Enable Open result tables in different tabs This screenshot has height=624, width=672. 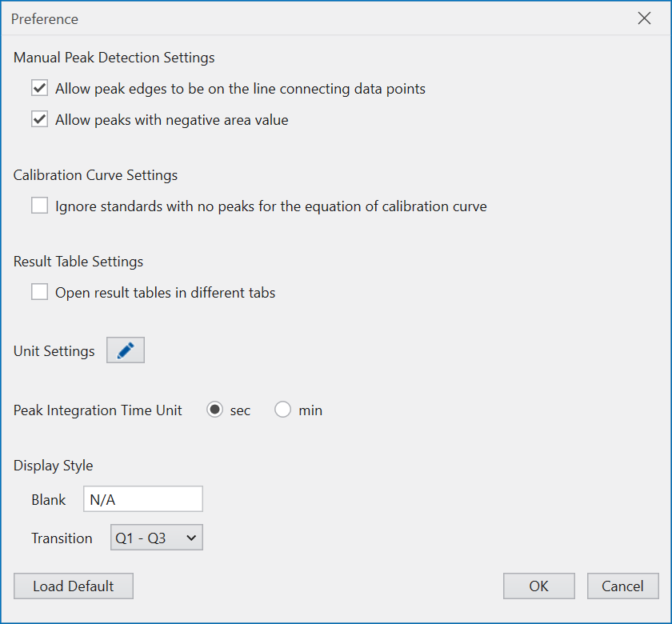click(x=40, y=293)
